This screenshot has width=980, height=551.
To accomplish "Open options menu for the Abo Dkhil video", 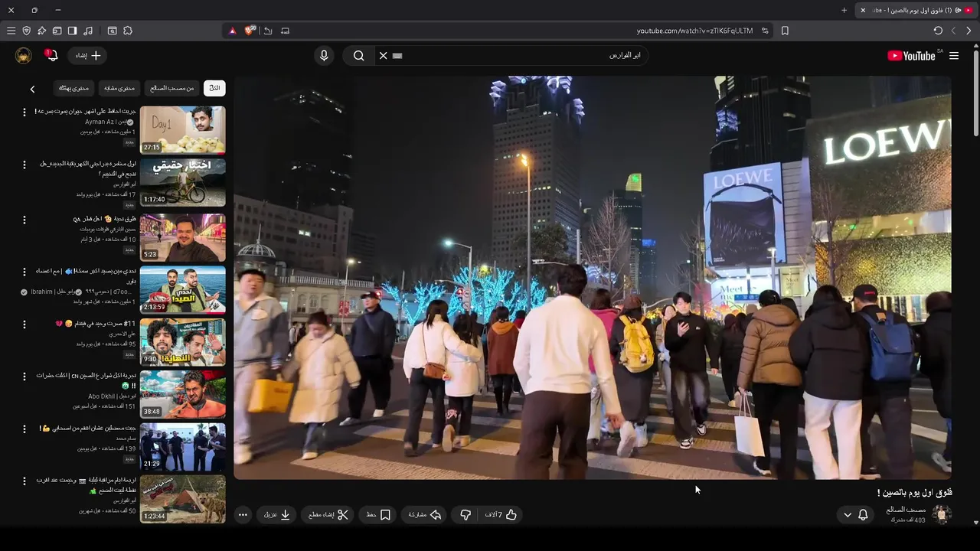I will (24, 377).
